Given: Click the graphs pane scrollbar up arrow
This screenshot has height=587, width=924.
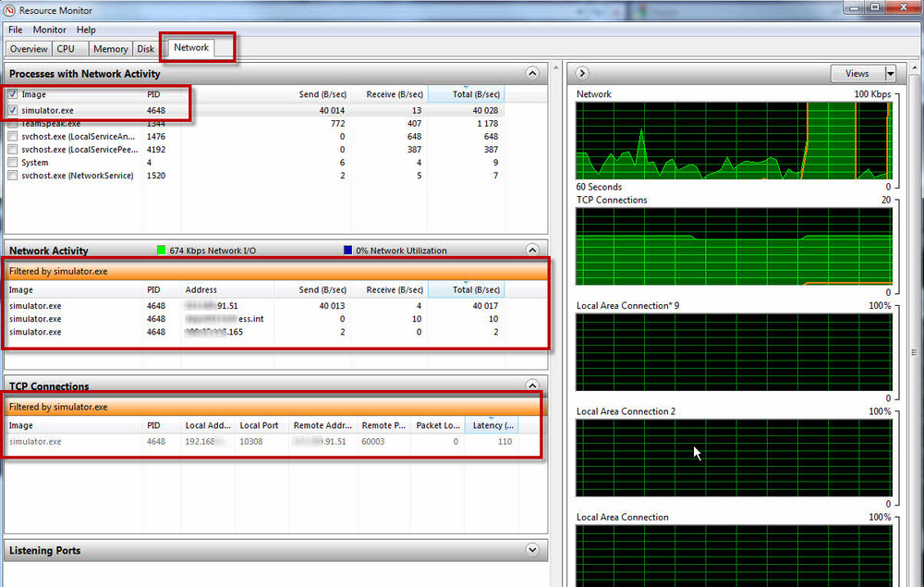Looking at the screenshot, I should [x=914, y=67].
